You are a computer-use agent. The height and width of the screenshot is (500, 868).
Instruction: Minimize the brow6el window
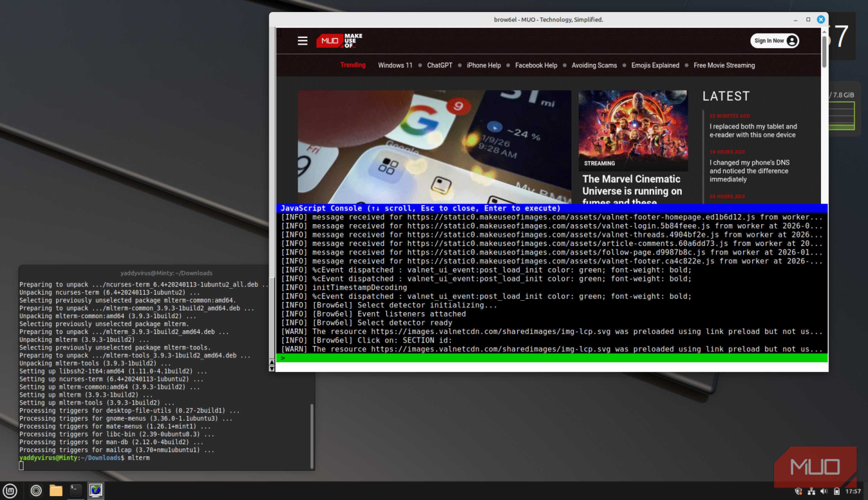(x=796, y=20)
